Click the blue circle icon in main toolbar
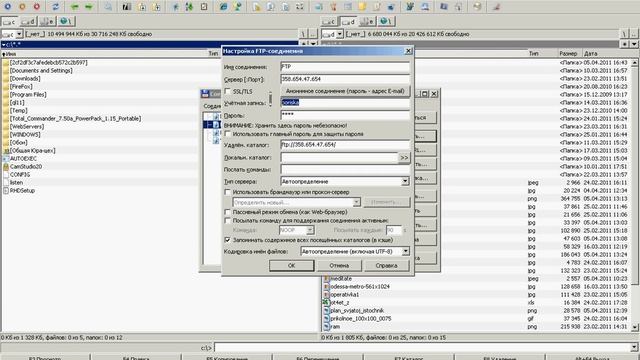This screenshot has width=640, height=360. point(7,7)
